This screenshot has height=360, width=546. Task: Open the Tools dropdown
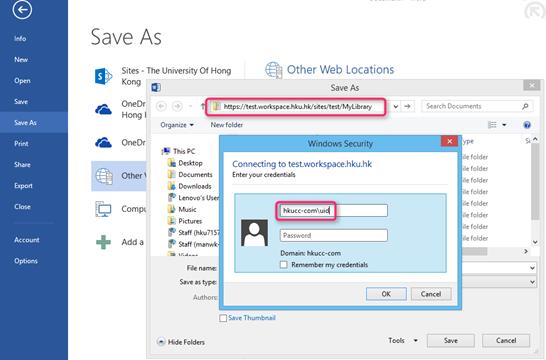coord(403,341)
